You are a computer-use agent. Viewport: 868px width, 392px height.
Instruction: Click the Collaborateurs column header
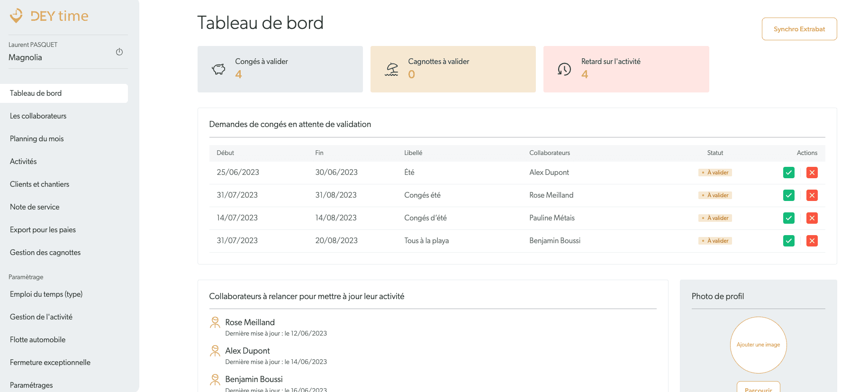[550, 153]
